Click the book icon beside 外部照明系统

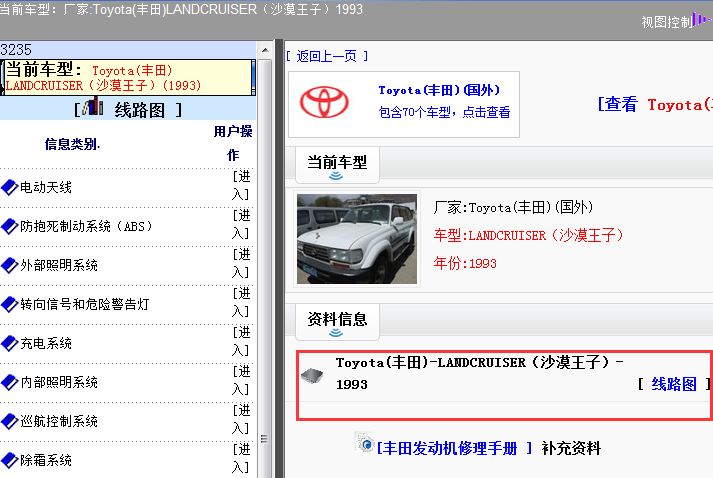9,266
